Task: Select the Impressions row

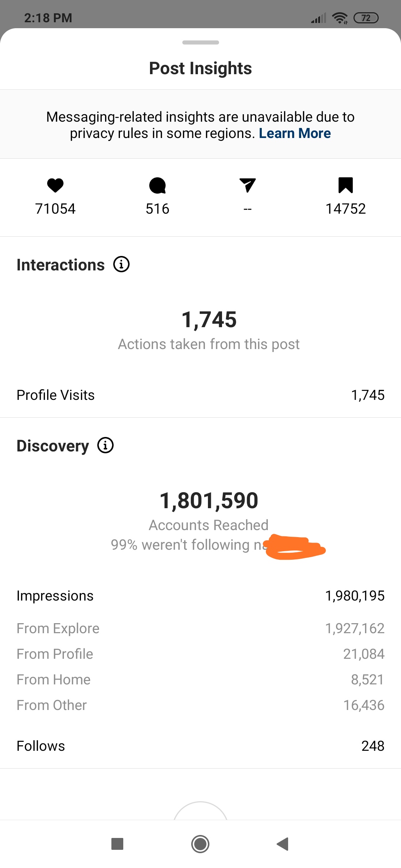Action: [200, 596]
